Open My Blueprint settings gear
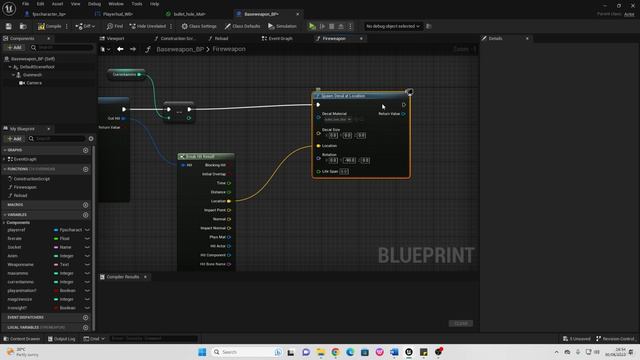The width and height of the screenshot is (640, 360). pyautogui.click(x=91, y=139)
